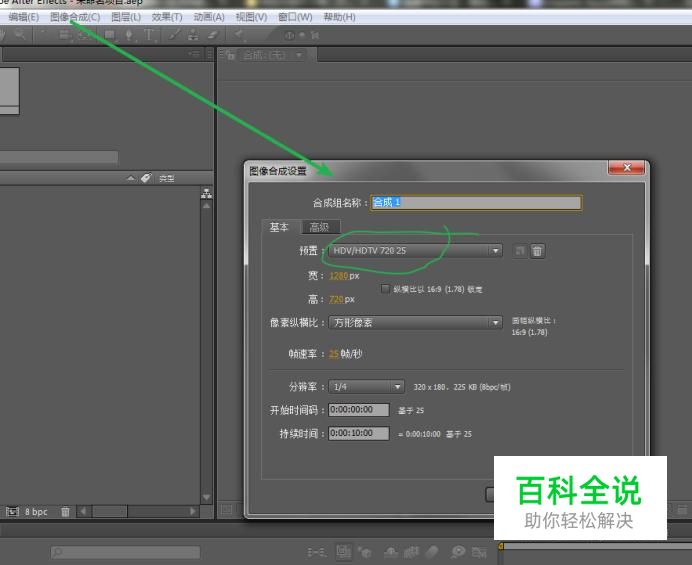Screen dimensions: 692x565
Task: Click project panel scroll-down arrow
Action: [x=206, y=497]
